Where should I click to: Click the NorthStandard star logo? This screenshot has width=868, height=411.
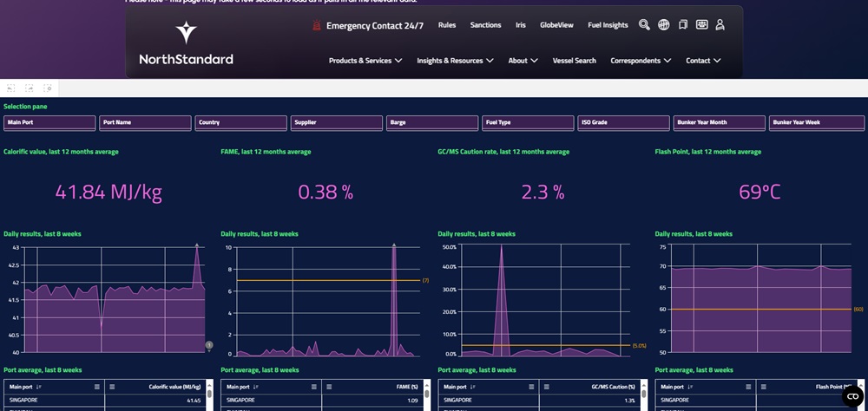pyautogui.click(x=186, y=33)
